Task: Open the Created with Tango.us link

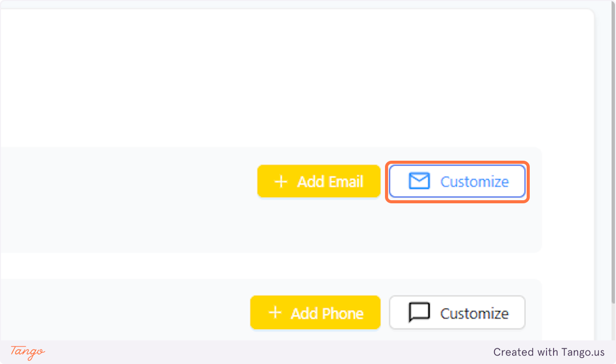Action: point(549,352)
